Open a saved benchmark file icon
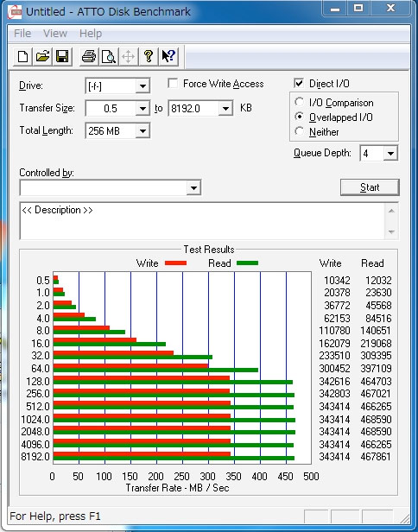The image size is (418, 532). coord(43,56)
